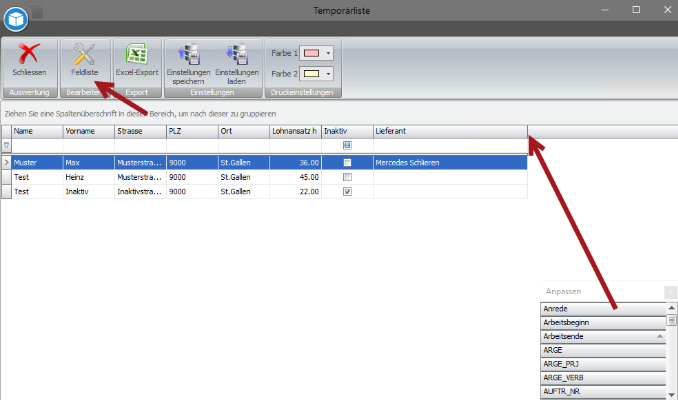Click the Inaktiv filter row checkbox
The width and height of the screenshot is (678, 400).
coord(347,146)
